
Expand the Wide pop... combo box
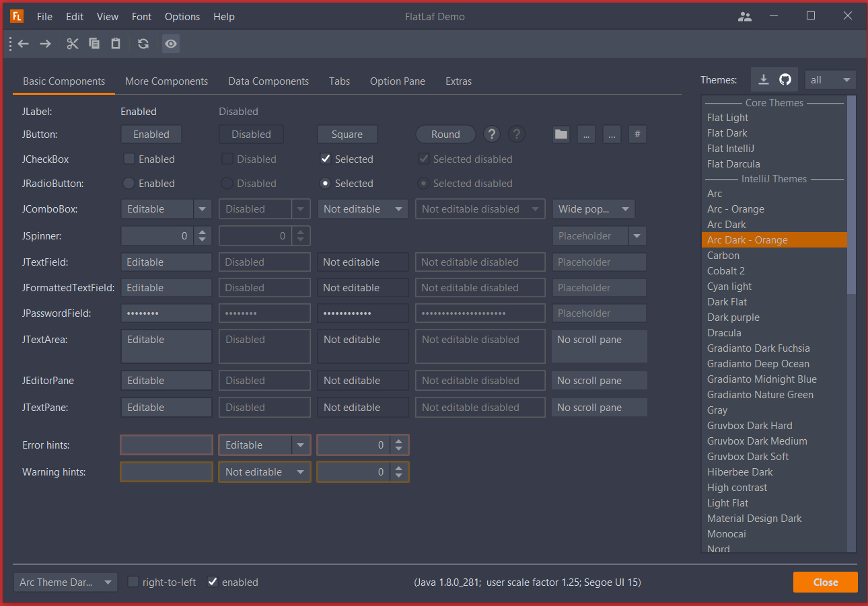(x=593, y=209)
